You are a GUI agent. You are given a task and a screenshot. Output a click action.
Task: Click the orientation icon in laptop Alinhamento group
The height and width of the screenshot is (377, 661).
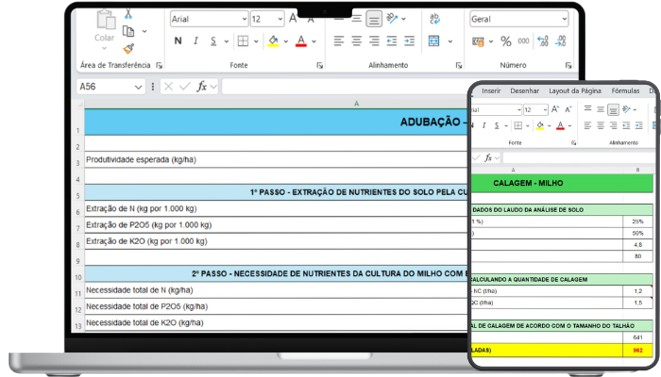coord(392,18)
